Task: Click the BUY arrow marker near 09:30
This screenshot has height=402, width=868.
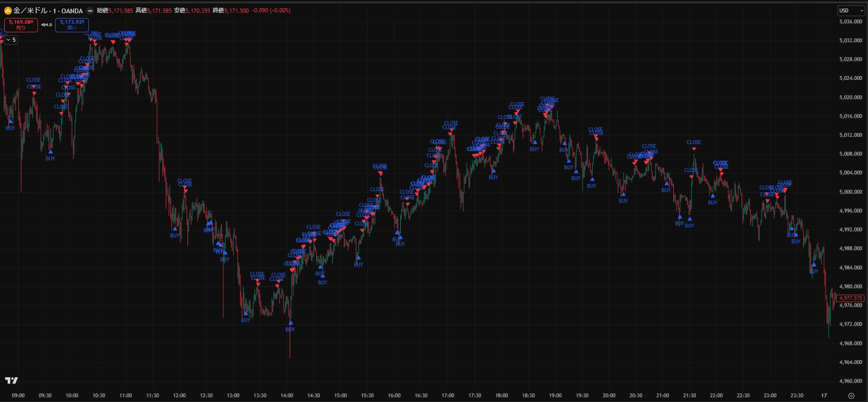Action: point(51,152)
